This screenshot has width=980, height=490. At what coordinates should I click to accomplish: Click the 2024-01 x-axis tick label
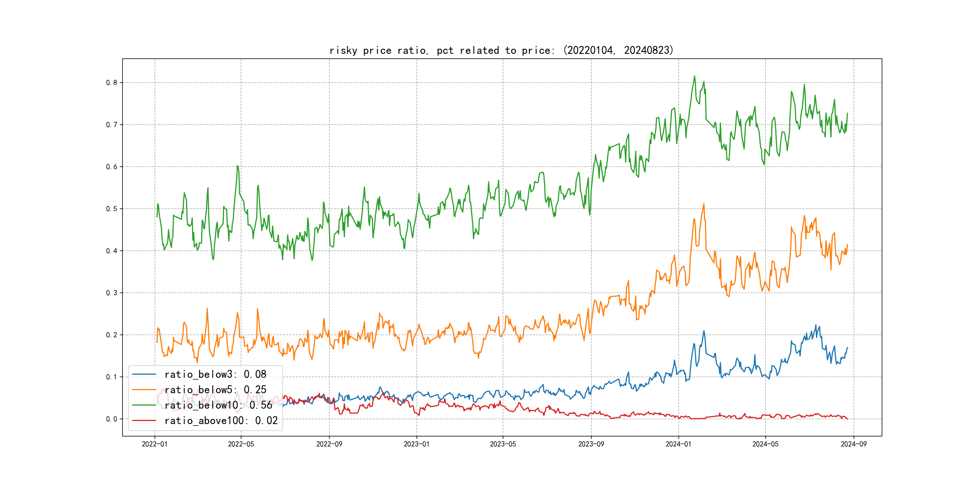[x=678, y=444]
